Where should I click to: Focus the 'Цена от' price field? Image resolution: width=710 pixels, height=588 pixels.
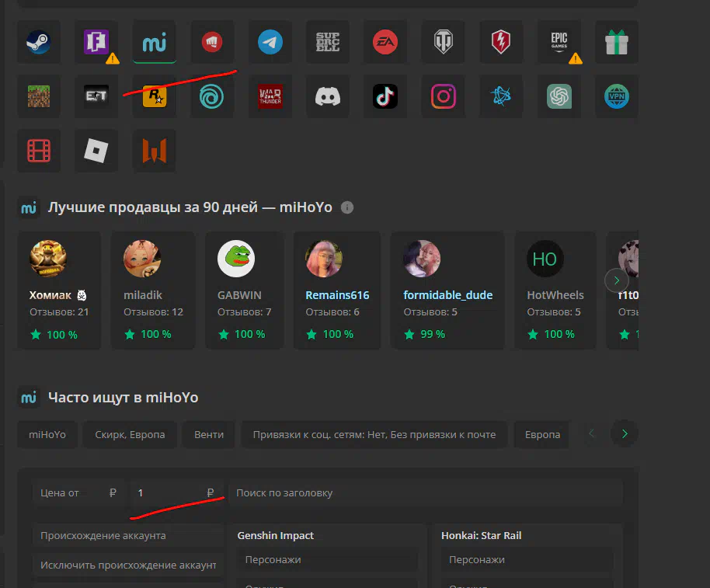tap(78, 492)
